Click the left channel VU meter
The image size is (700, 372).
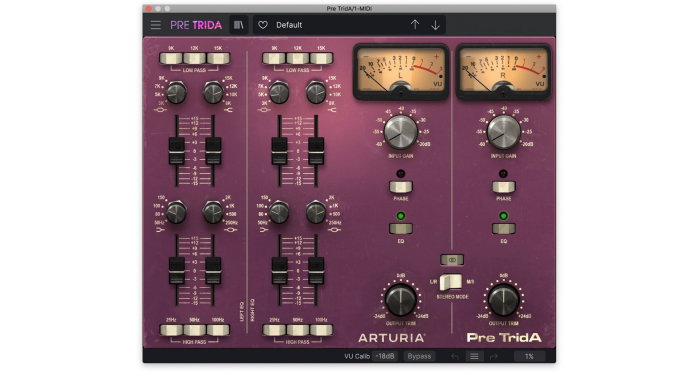tap(401, 71)
